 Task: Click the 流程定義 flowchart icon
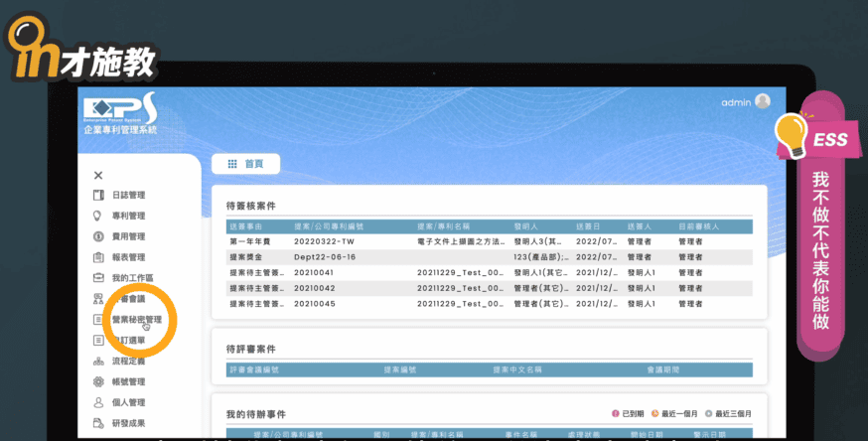tap(98, 361)
